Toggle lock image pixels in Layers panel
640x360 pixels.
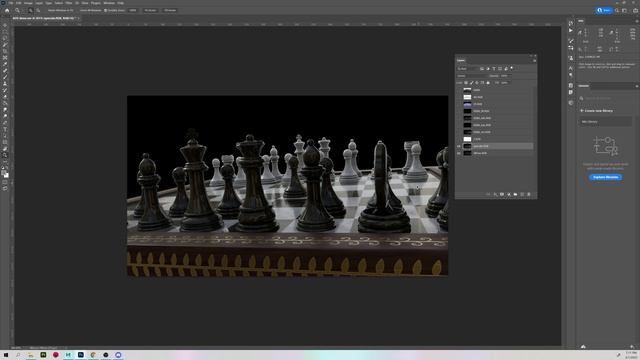pos(471,83)
